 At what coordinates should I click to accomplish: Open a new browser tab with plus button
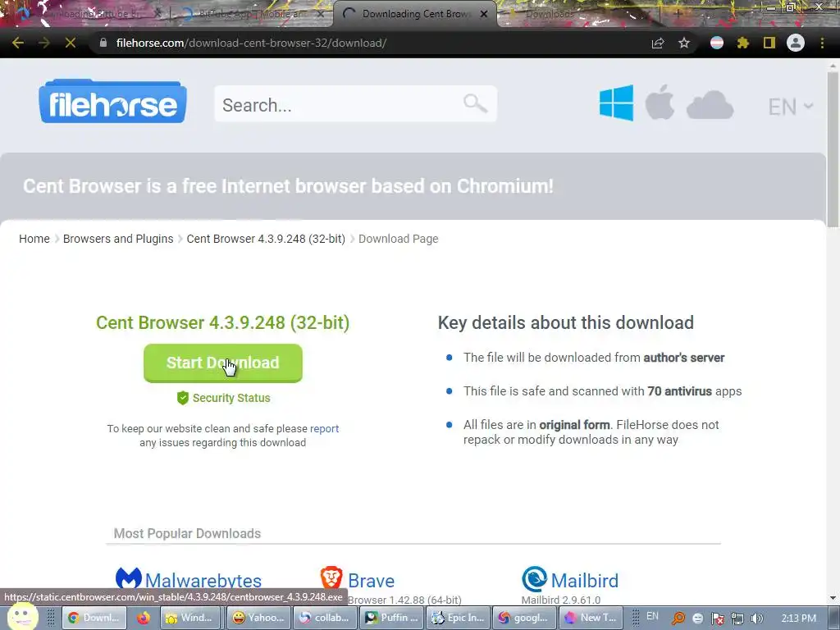coord(678,13)
